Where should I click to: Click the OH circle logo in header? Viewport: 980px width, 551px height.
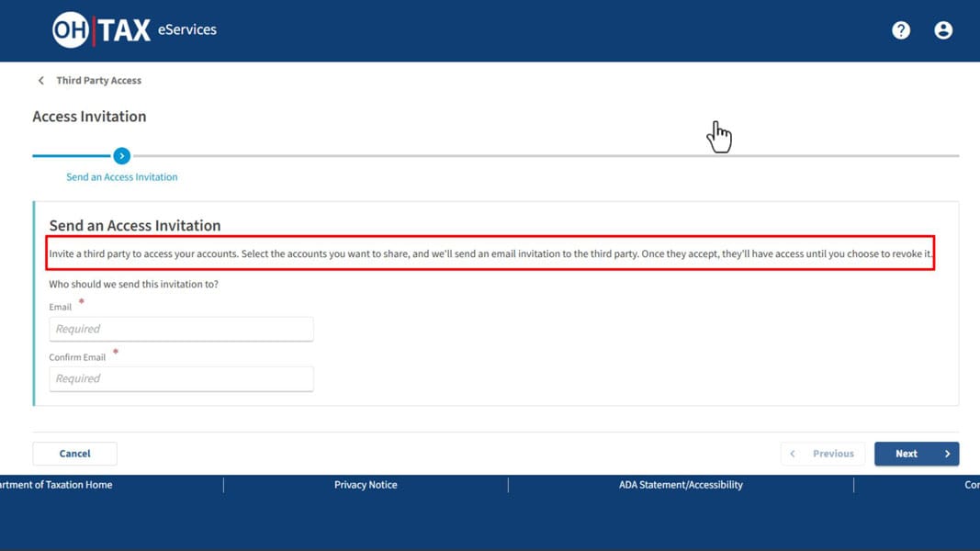70,30
